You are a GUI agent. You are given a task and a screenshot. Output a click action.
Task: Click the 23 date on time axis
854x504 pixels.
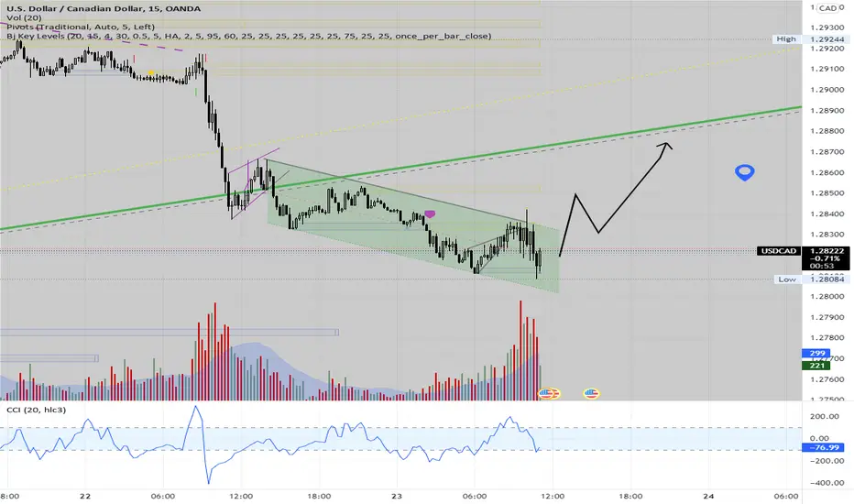(x=397, y=496)
